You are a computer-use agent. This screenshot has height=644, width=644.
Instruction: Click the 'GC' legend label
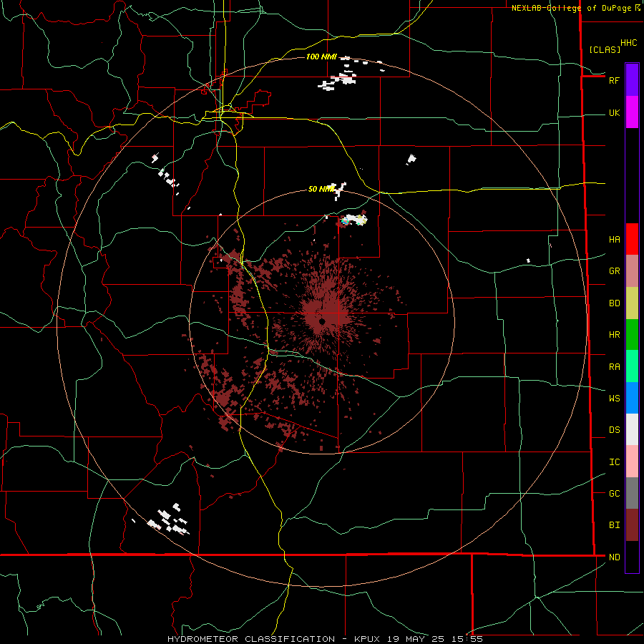click(x=614, y=494)
